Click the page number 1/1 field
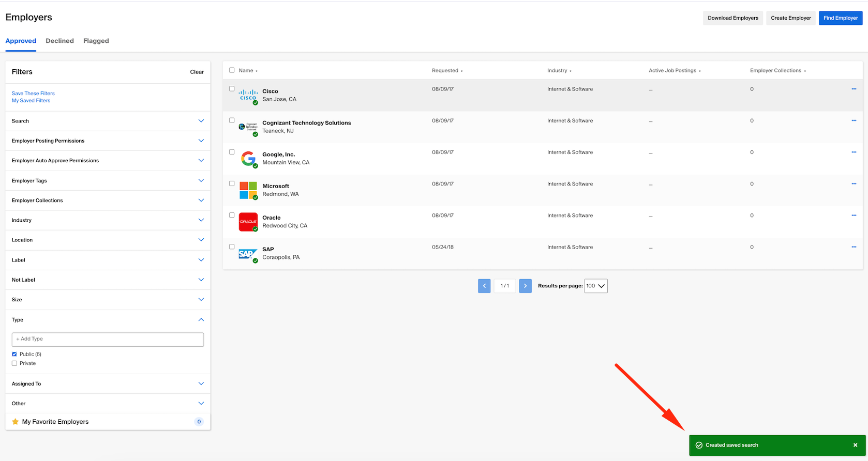Image resolution: width=868 pixels, height=461 pixels. tap(505, 286)
